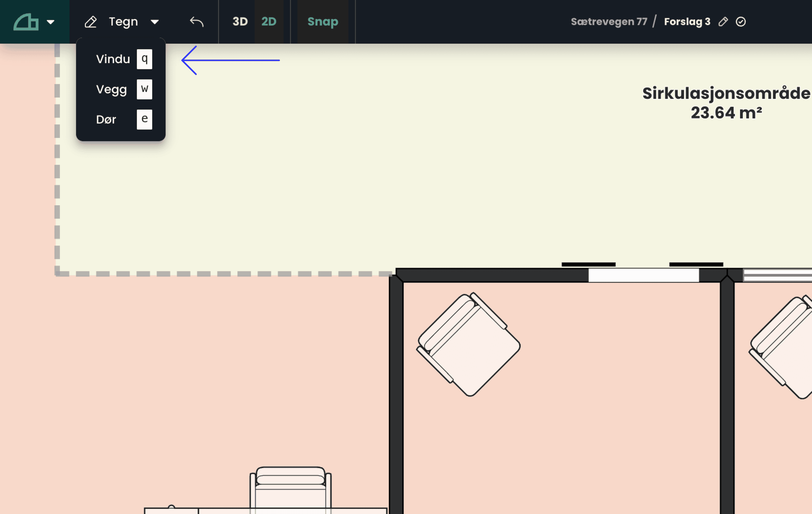Screen dimensions: 812x514
Task: Click the Tegn pencil icon
Action: tap(90, 22)
